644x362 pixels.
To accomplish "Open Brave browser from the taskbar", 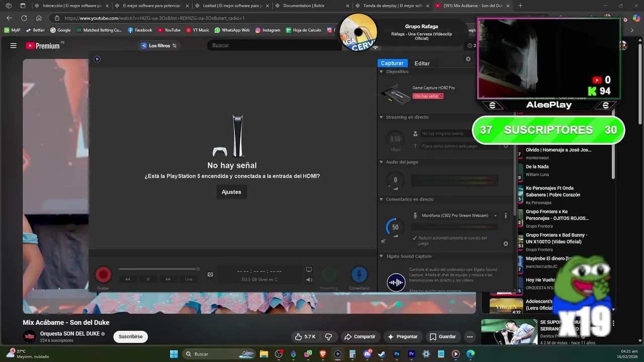I will [323, 354].
